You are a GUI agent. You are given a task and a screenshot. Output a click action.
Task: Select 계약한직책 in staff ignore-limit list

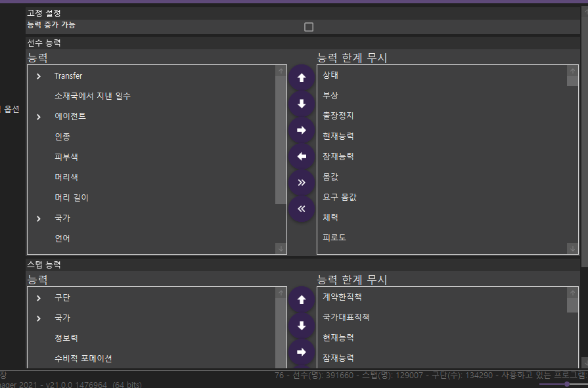click(x=342, y=297)
